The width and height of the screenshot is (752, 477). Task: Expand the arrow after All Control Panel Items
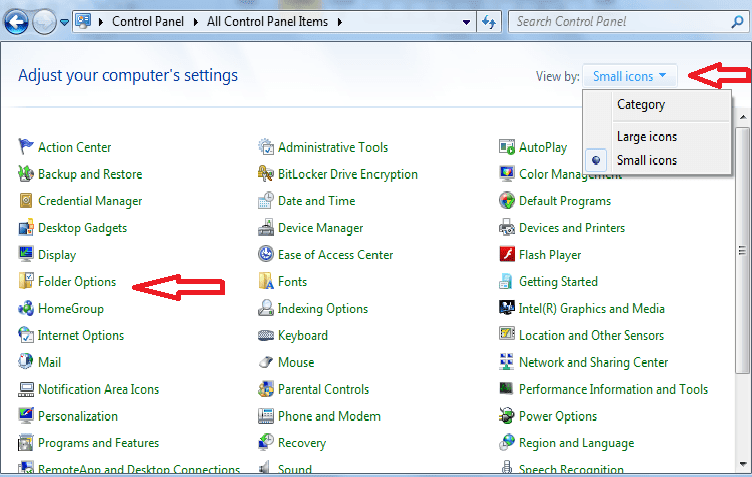coord(340,22)
